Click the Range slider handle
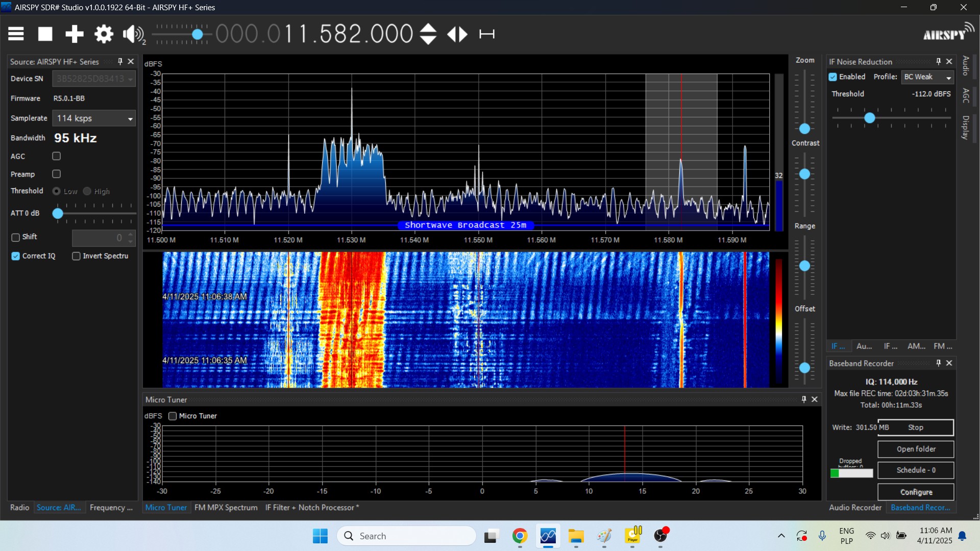Viewport: 980px width, 551px height. click(804, 266)
